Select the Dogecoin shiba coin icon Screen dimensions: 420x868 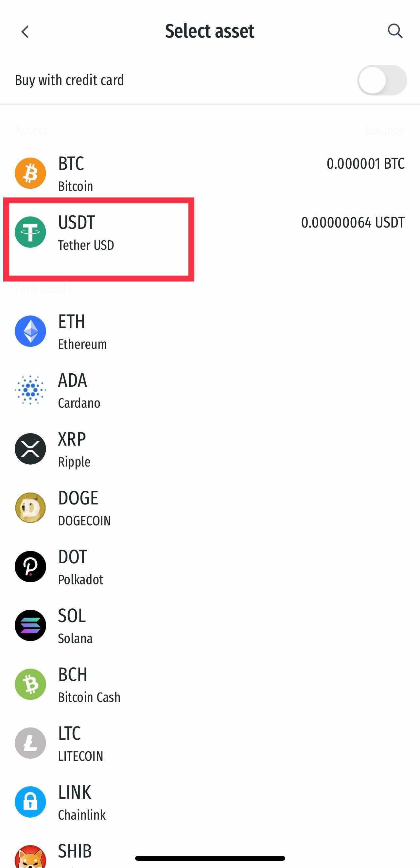(30, 507)
